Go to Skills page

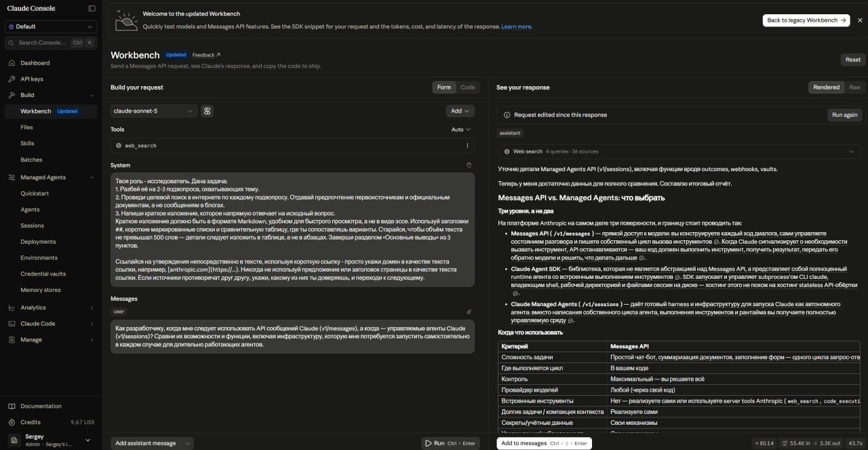27,144
